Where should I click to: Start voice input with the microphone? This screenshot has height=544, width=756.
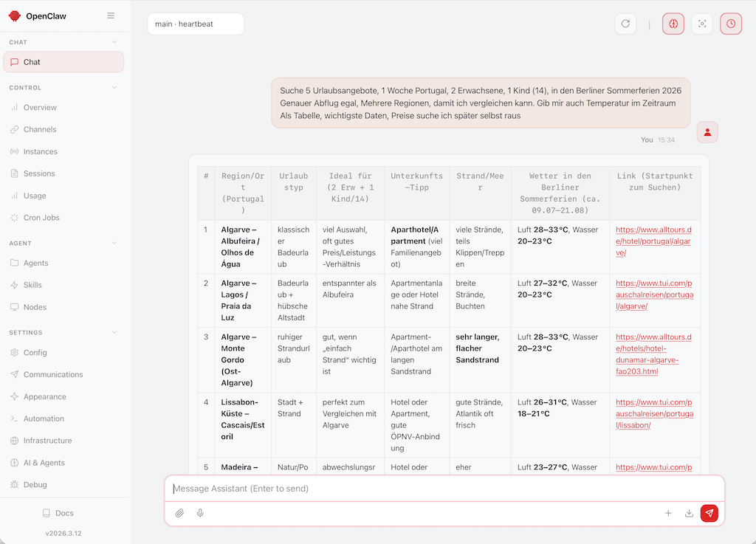[199, 513]
